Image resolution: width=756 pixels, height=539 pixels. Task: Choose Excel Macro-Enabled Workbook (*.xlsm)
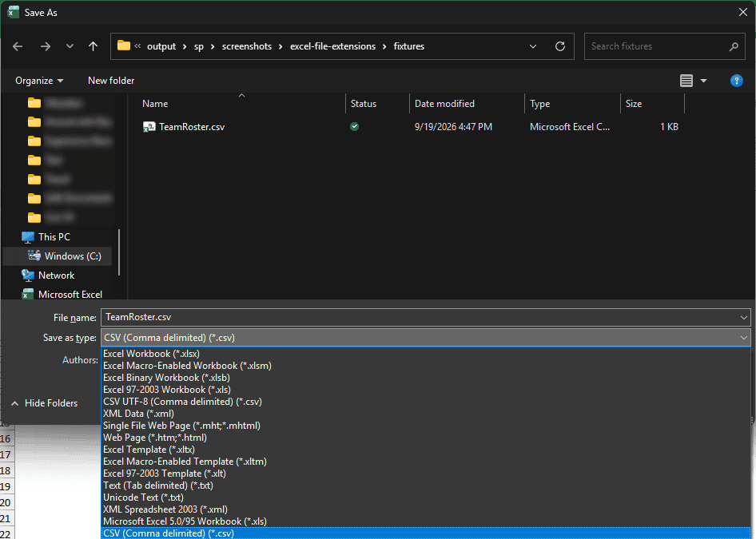coord(426,366)
